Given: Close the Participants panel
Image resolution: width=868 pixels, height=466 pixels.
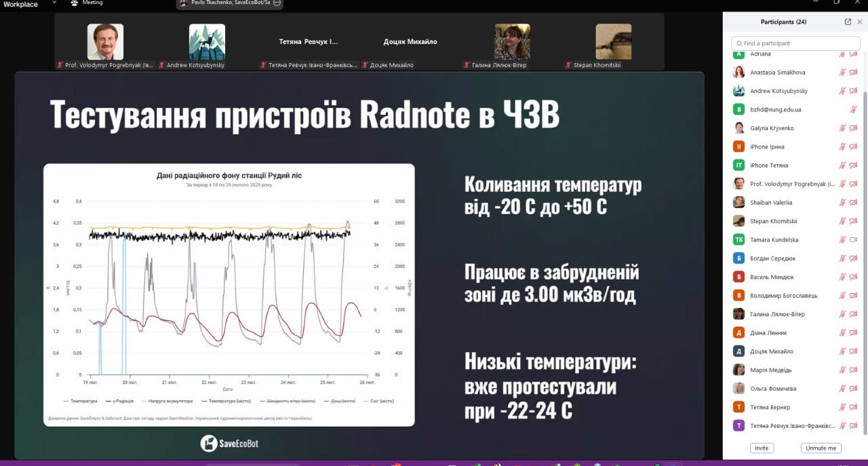Looking at the screenshot, I should coord(860,22).
